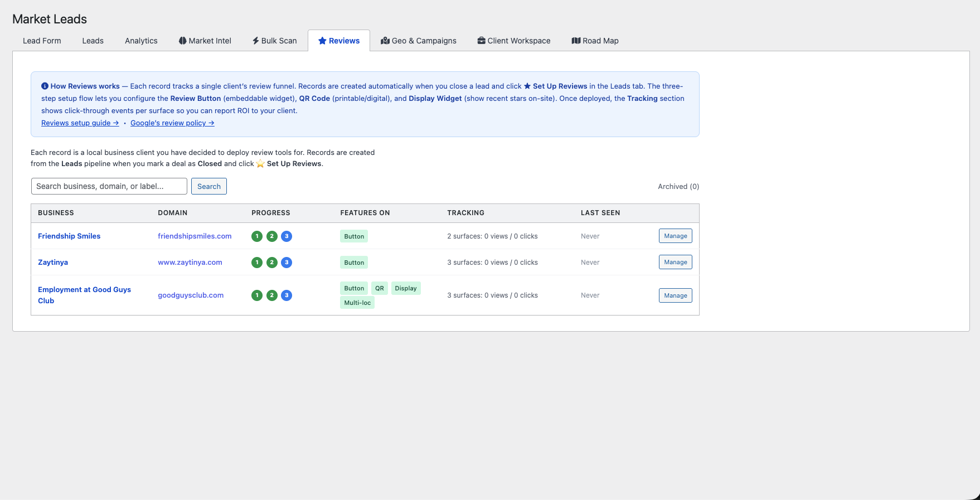Viewport: 980px width, 500px height.
Task: Click the Market Leads page title
Action: [50, 19]
